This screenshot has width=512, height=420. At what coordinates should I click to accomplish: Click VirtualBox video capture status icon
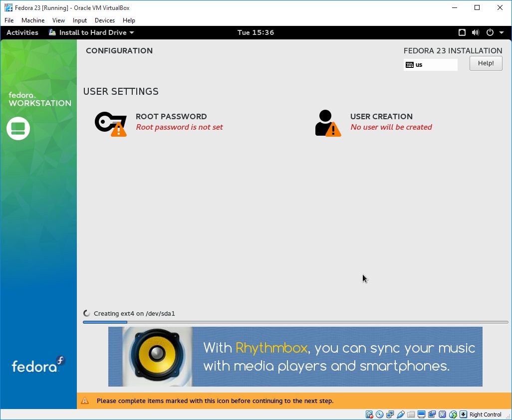(x=432, y=415)
